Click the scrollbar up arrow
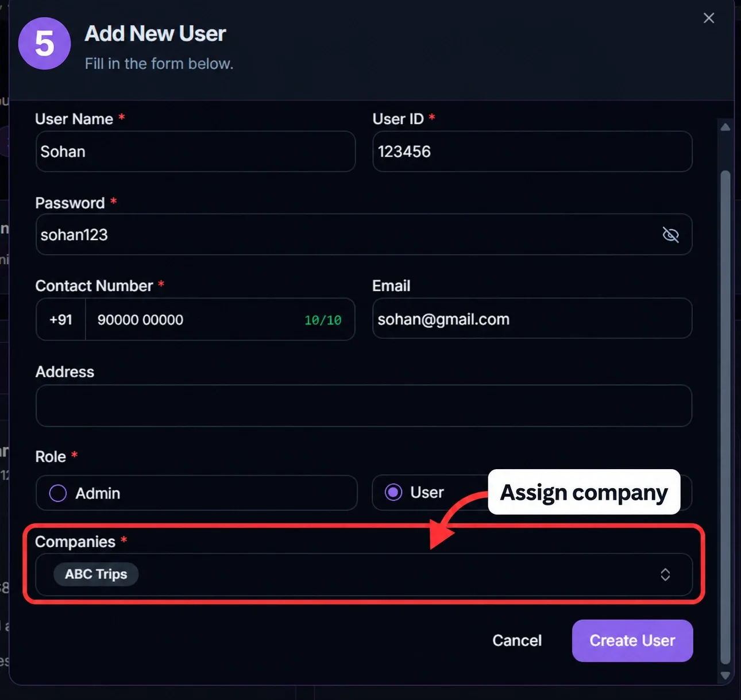The width and height of the screenshot is (741, 700). coord(725,127)
